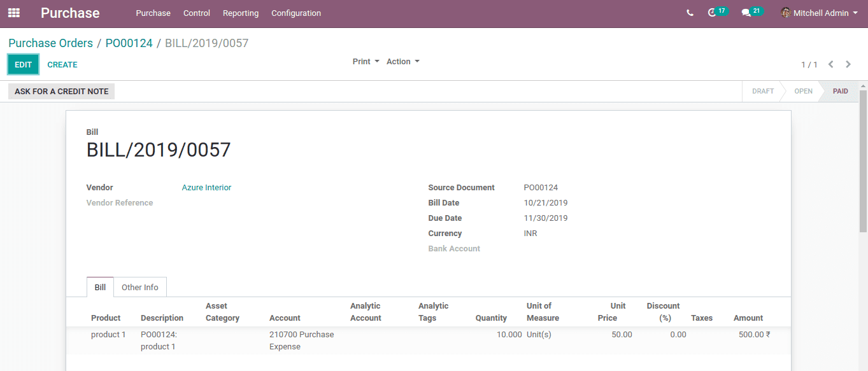The height and width of the screenshot is (371, 868).
Task: Open the Reporting menu
Action: click(x=241, y=13)
